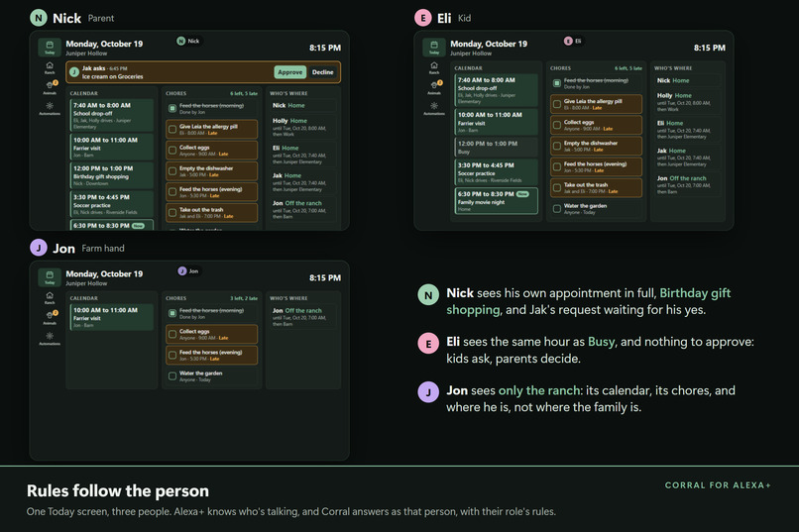
Task: Select the Animals icon in Eli's sidebar
Action: coord(434,87)
